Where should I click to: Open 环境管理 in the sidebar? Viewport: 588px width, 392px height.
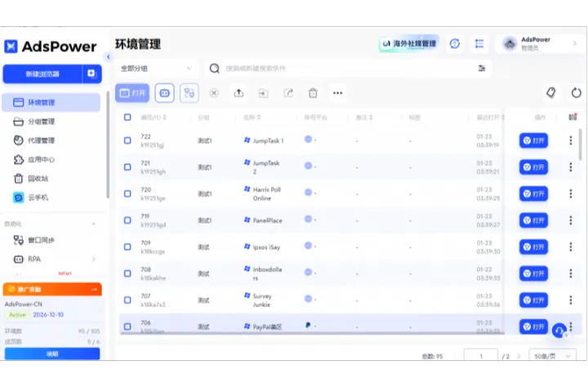pos(51,102)
